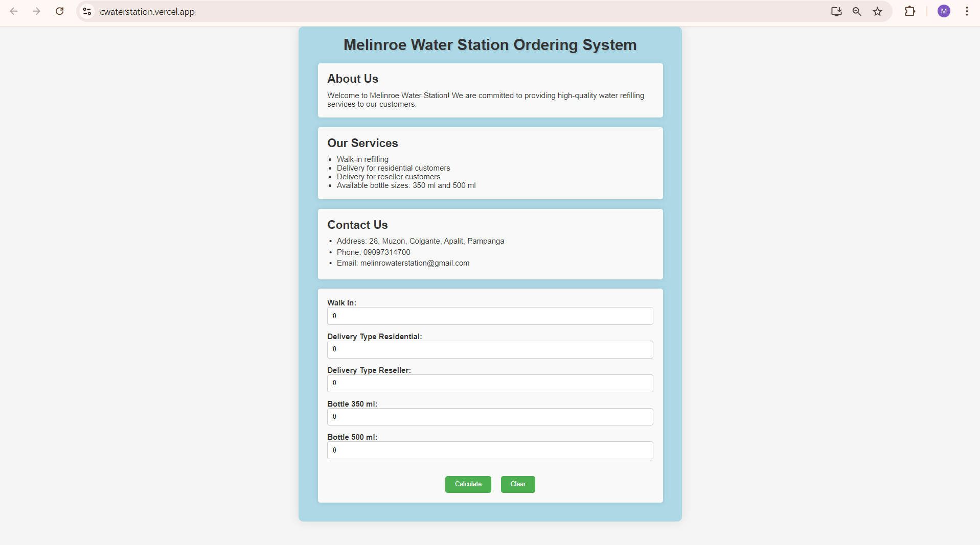The height and width of the screenshot is (545, 980).
Task: Select the Delivery Type Residential input field
Action: point(489,349)
